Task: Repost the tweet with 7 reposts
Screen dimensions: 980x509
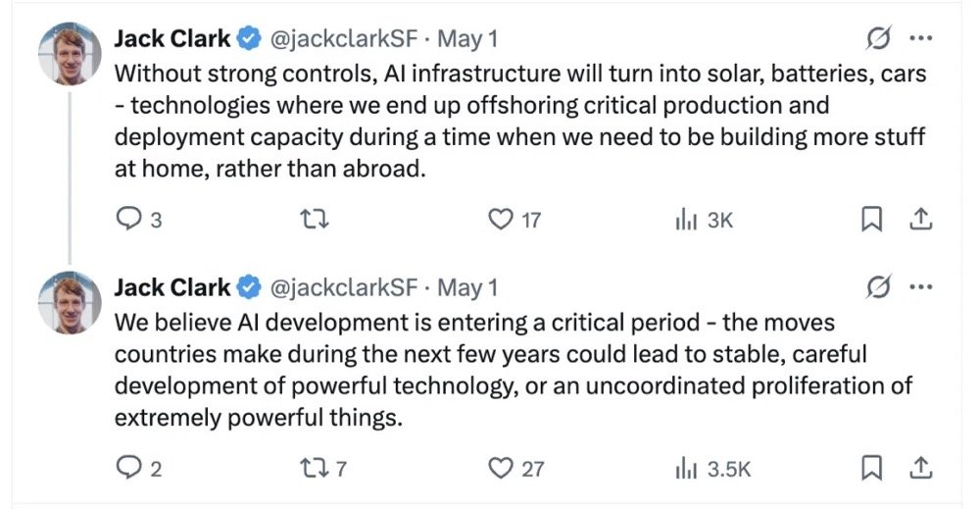Action: pos(318,469)
